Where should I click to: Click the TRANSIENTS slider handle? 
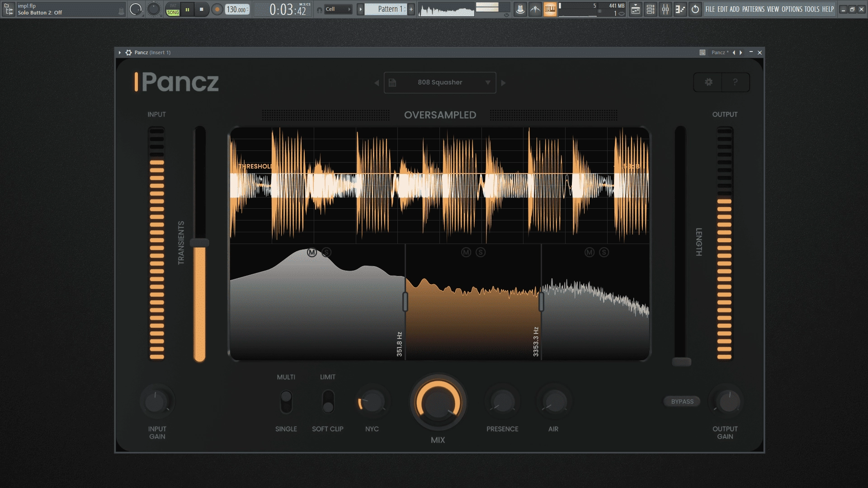pos(199,243)
